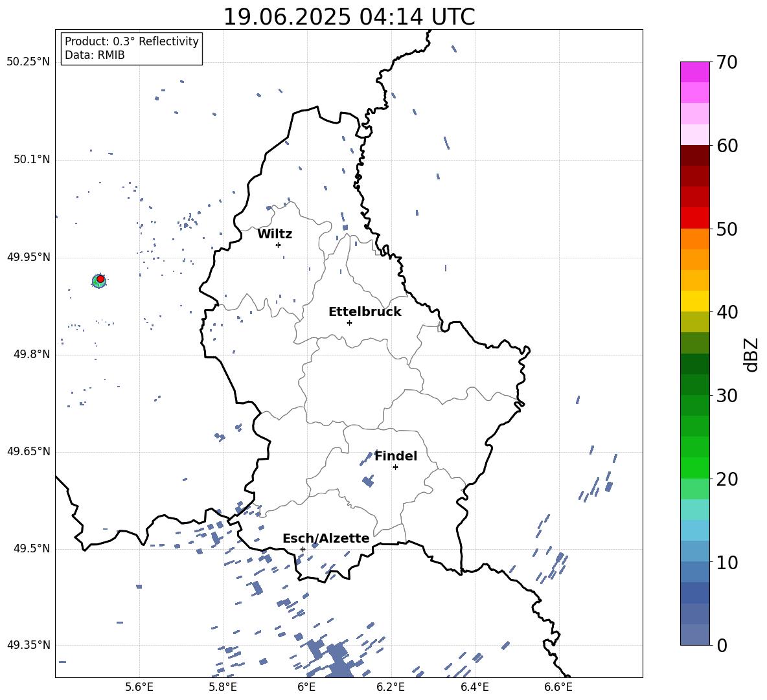This screenshot has height=700, width=767.
Task: Click the colorbar tick label 0
Action: (x=722, y=646)
